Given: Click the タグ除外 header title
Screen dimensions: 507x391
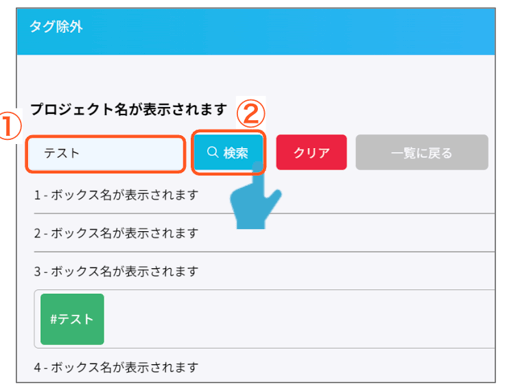Looking at the screenshot, I should [56, 27].
